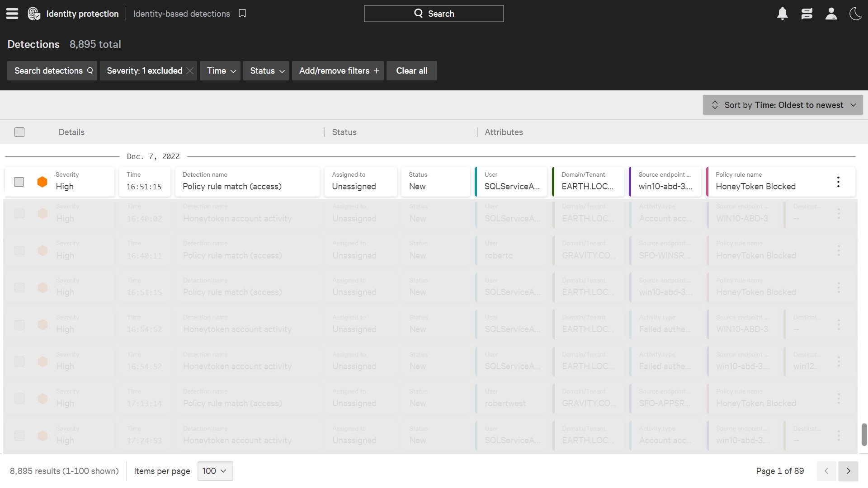Bookmark the Identity-based detections page

click(242, 14)
